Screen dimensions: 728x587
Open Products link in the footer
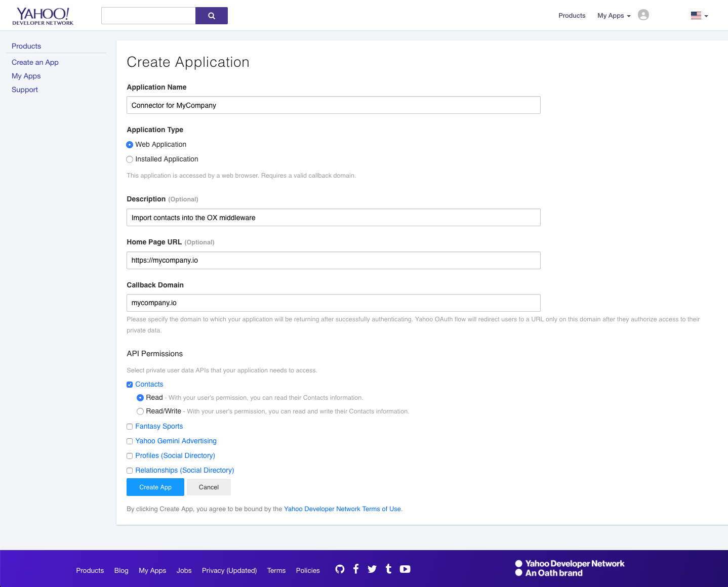pyautogui.click(x=90, y=570)
